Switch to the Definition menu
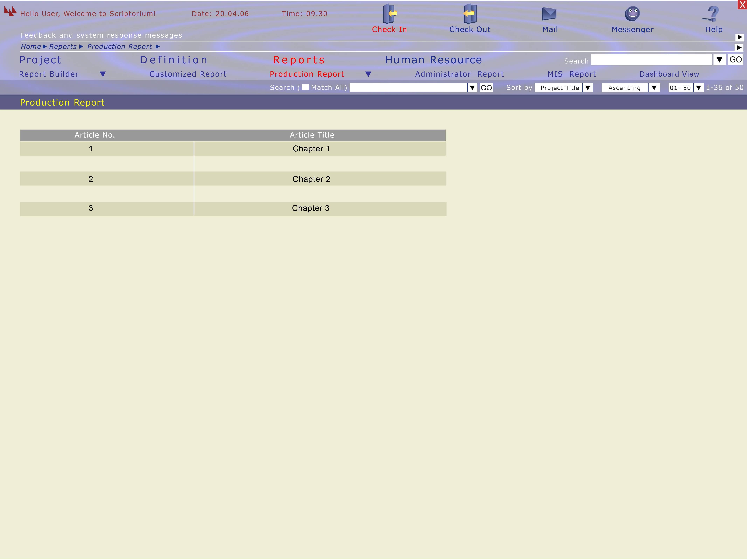The image size is (747, 560). pos(174,60)
